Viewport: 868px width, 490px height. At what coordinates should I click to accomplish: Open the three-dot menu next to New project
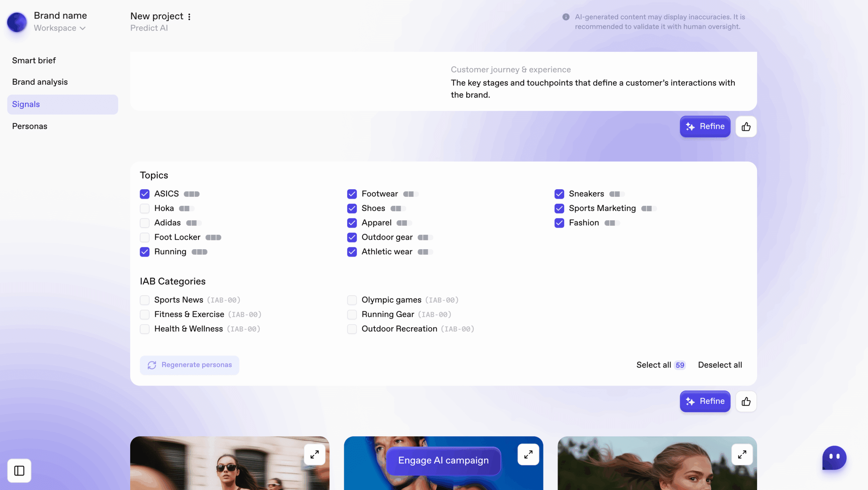[x=189, y=17]
